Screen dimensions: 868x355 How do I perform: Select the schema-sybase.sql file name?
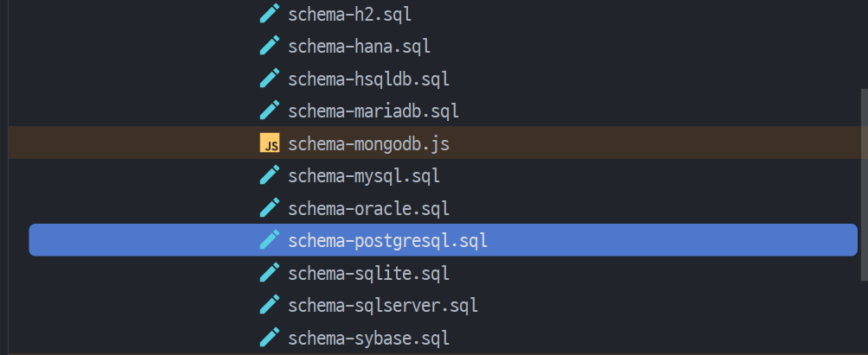[x=368, y=337]
